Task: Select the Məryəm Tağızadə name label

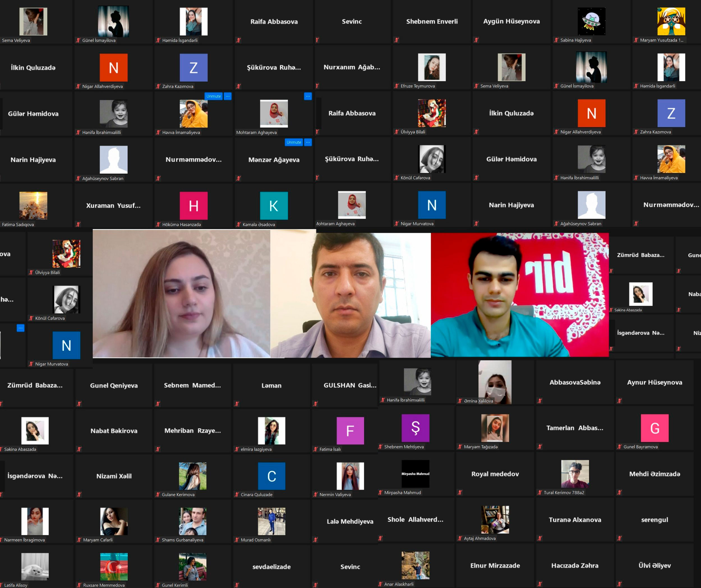Action: (x=481, y=447)
